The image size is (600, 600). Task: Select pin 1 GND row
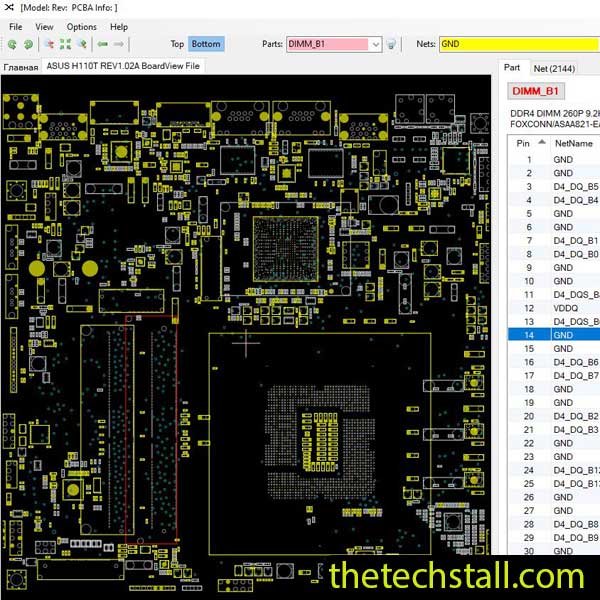tap(554, 160)
